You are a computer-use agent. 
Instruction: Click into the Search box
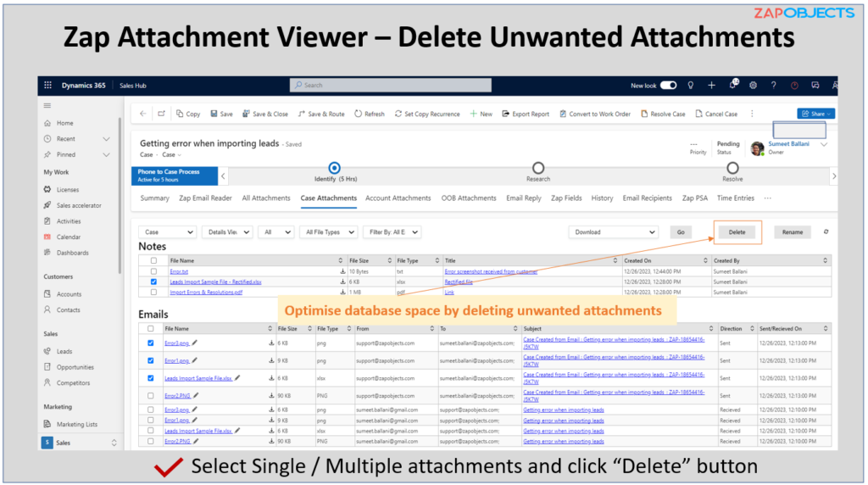tap(390, 86)
